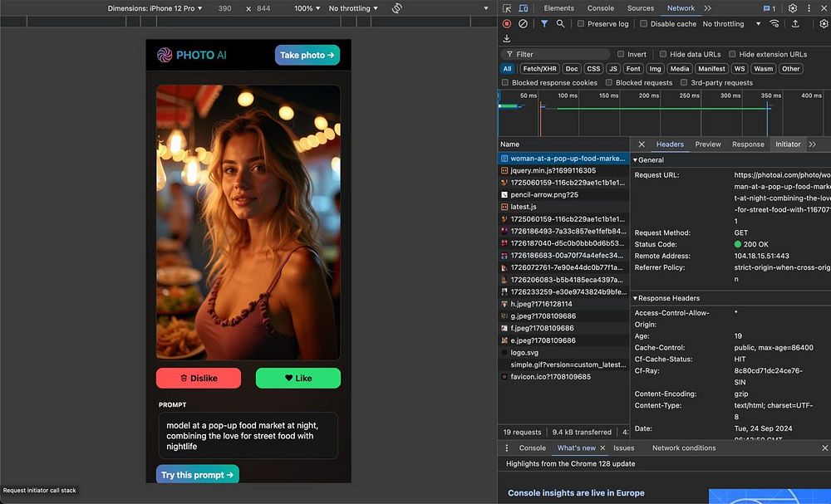
Task: Click the green Like button
Action: click(x=297, y=378)
